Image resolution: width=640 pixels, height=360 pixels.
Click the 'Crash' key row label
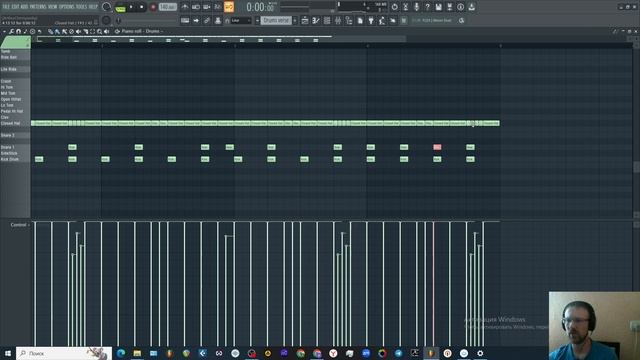pos(15,81)
